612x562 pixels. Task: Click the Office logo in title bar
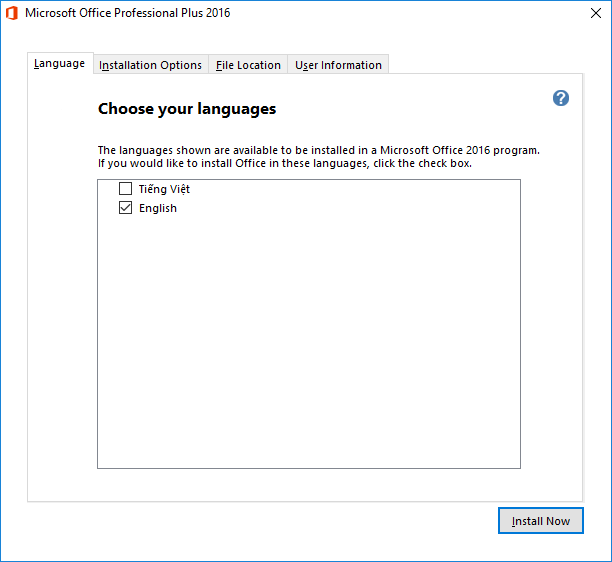(12, 13)
